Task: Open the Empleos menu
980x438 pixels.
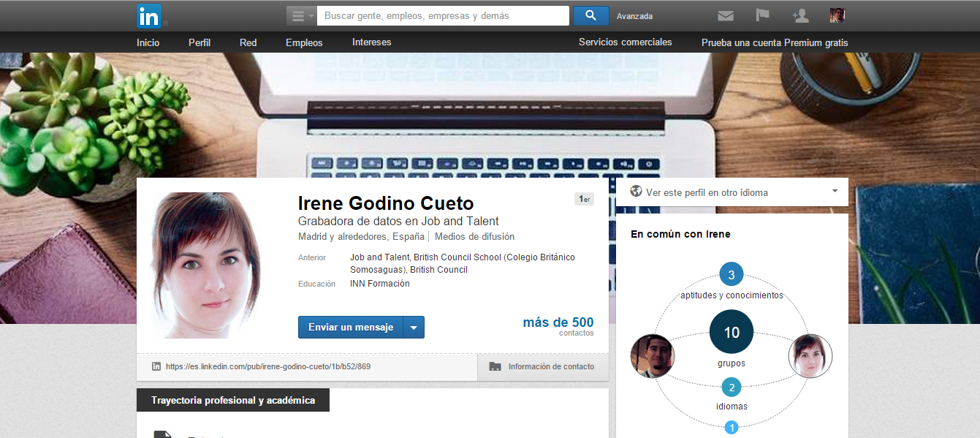Action: click(304, 42)
